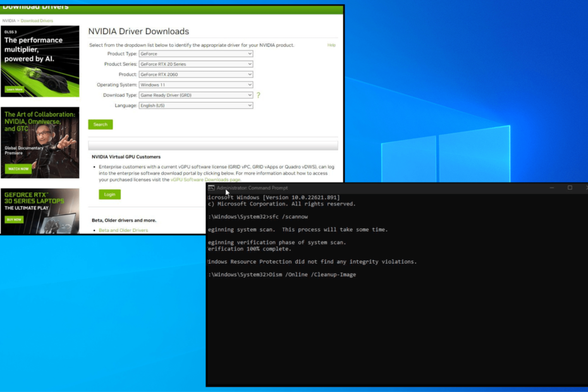Click the NVIDIA Driver Downloads heading
The image size is (588, 392).
(138, 32)
